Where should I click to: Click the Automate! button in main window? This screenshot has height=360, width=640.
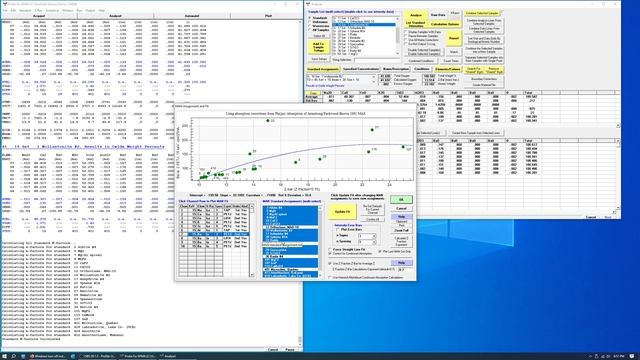click(192, 16)
